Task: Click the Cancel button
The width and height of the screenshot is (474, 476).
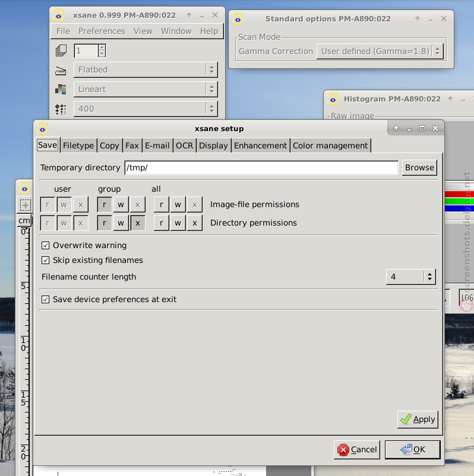Action: coord(357,450)
